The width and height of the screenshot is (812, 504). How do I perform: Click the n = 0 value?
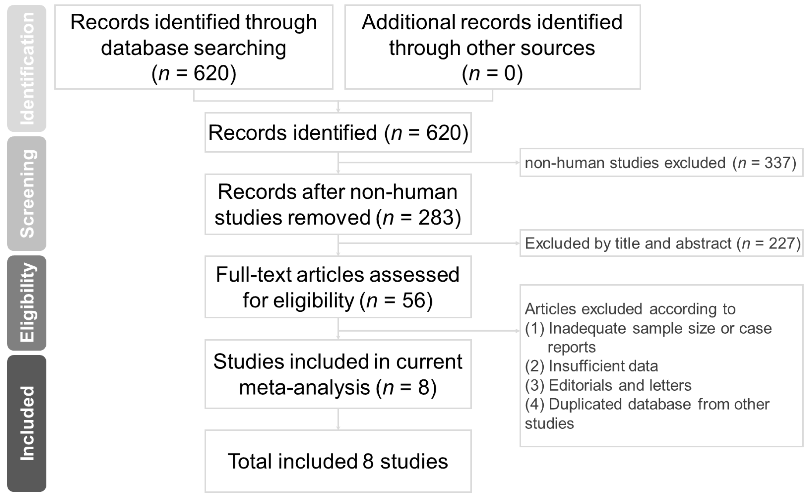pyautogui.click(x=492, y=73)
